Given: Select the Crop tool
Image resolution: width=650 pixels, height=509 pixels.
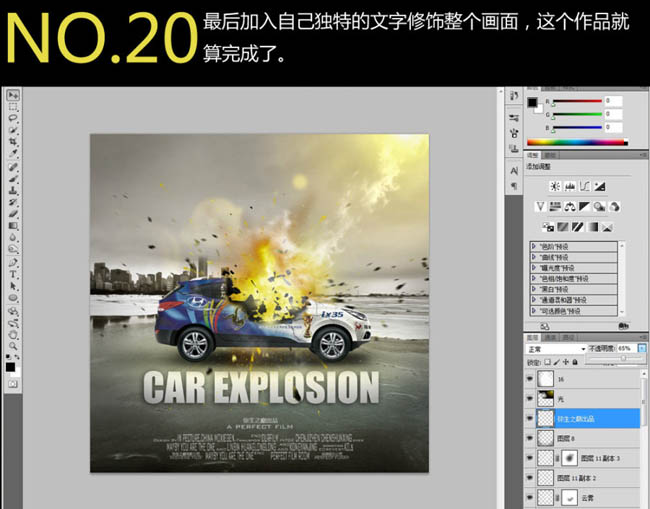Looking at the screenshot, I should pyautogui.click(x=13, y=142).
